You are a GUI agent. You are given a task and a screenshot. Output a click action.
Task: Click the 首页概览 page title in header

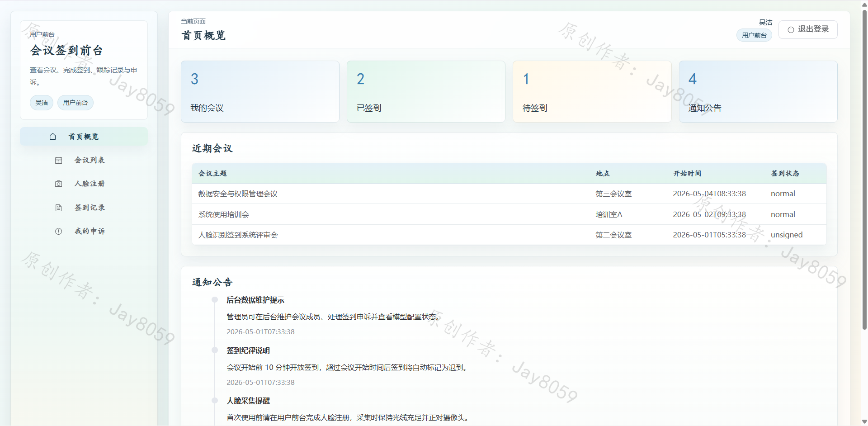click(203, 35)
